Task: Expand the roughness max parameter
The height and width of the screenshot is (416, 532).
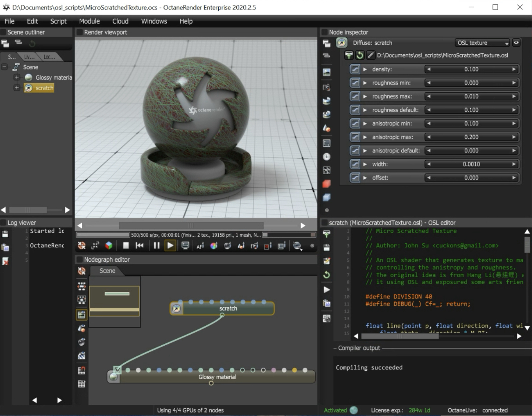Action: (365, 97)
